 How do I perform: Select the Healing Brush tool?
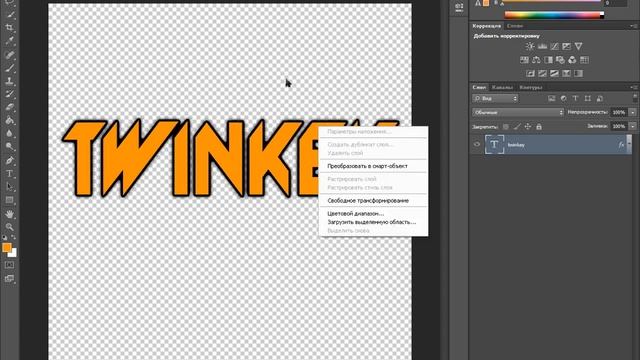9,54
